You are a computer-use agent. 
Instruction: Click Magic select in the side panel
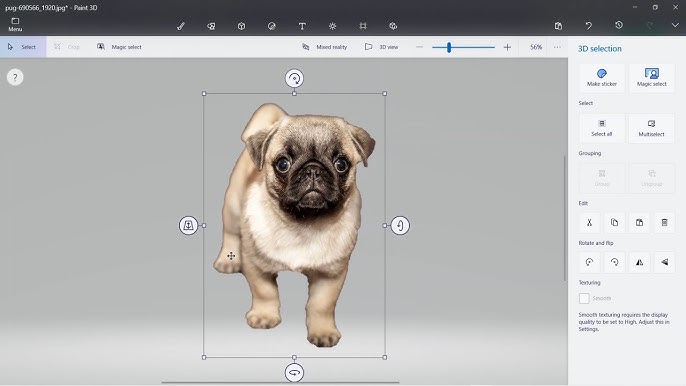(651, 77)
